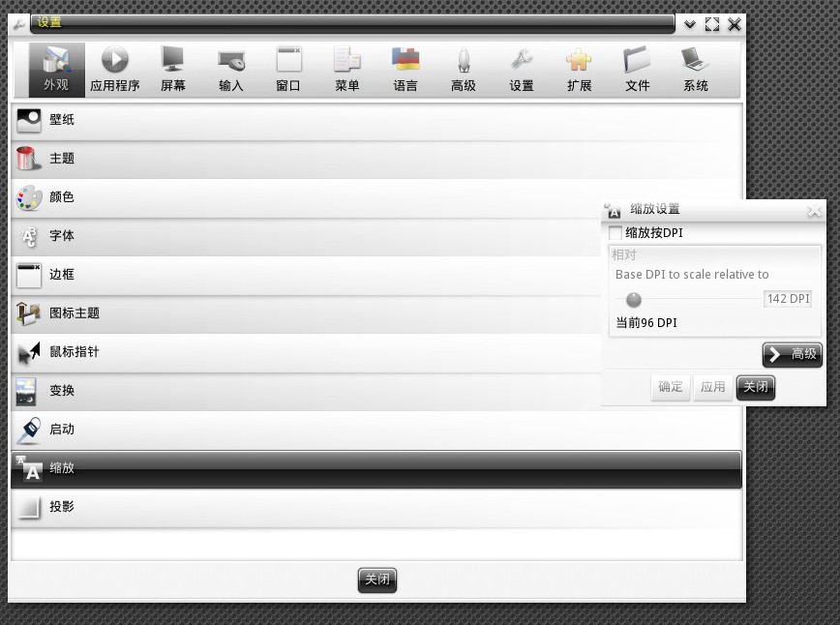Click the 缩放 scaling row icon
This screenshot has width=840, height=625.
(x=28, y=468)
